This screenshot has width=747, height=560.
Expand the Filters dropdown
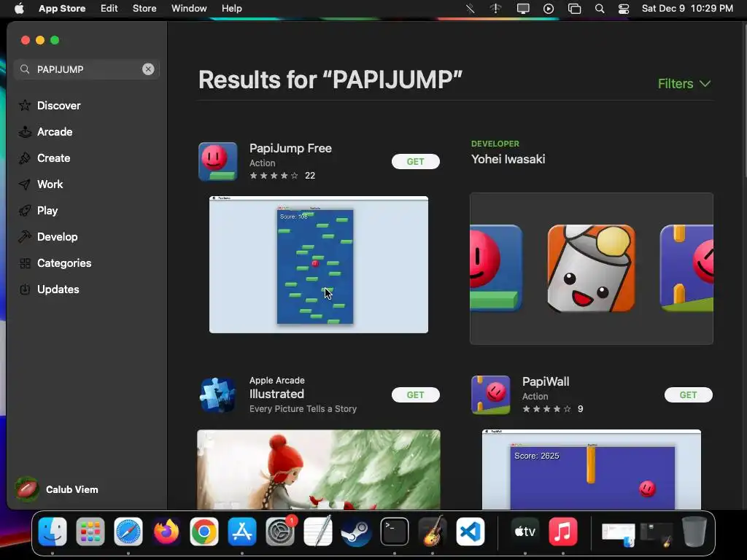tap(684, 84)
